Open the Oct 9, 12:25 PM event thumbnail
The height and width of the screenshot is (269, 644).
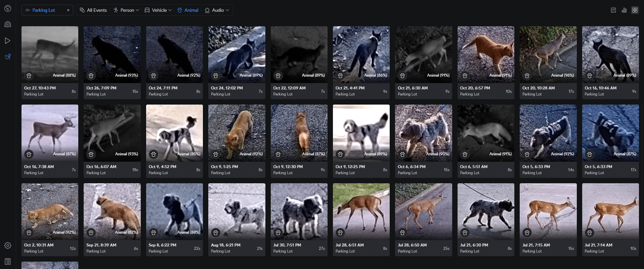click(361, 133)
